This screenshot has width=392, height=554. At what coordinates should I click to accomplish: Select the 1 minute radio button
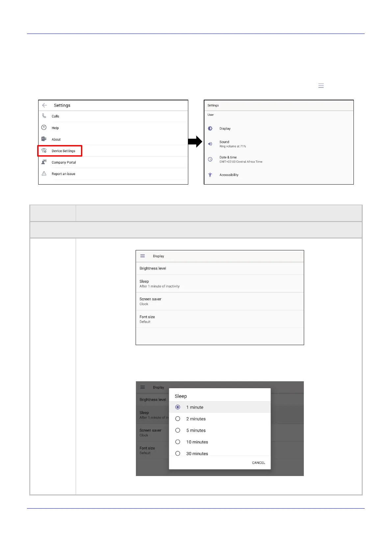point(178,407)
